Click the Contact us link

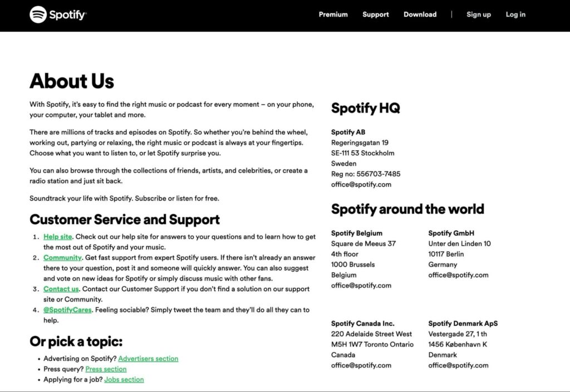coord(61,289)
